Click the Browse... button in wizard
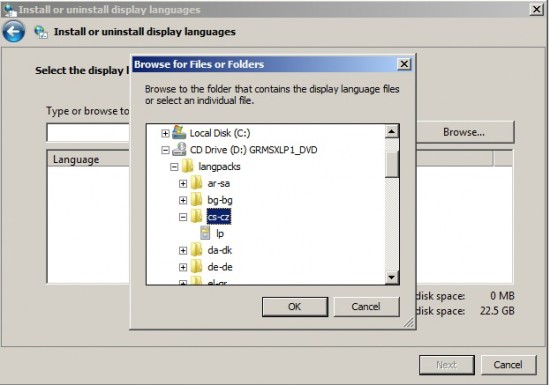550x385 pixels. pyautogui.click(x=464, y=132)
